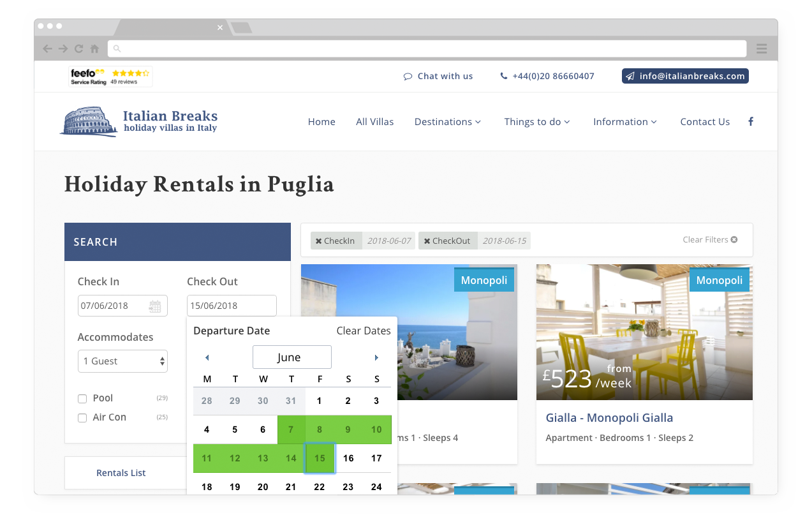The width and height of the screenshot is (812, 515).
Task: Open the new browser tab button
Action: (241, 27)
